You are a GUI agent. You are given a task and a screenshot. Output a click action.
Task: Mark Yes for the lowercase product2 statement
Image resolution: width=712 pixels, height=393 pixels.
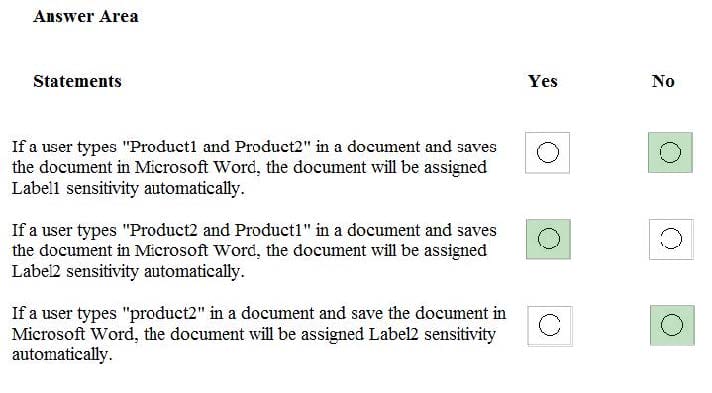click(550, 326)
